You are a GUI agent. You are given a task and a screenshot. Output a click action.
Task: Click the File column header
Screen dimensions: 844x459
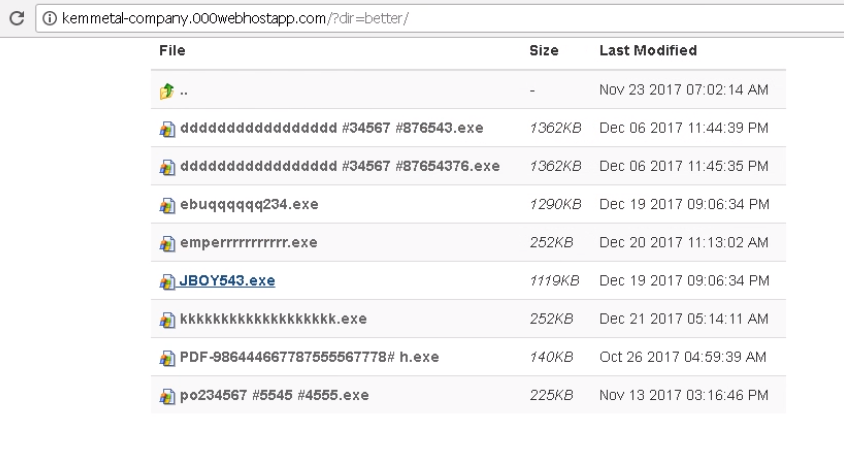(x=172, y=50)
